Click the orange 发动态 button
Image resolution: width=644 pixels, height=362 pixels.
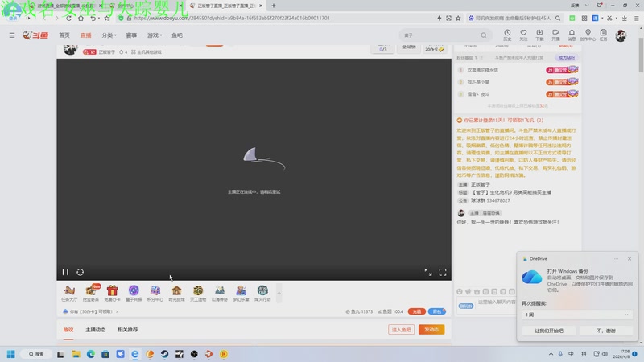431,330
